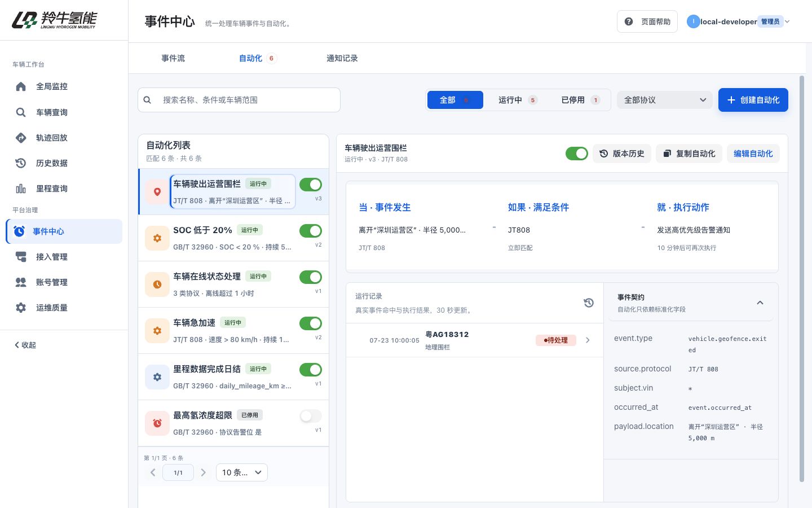
Task: Toggle the switch in detail panel header
Action: (577, 154)
